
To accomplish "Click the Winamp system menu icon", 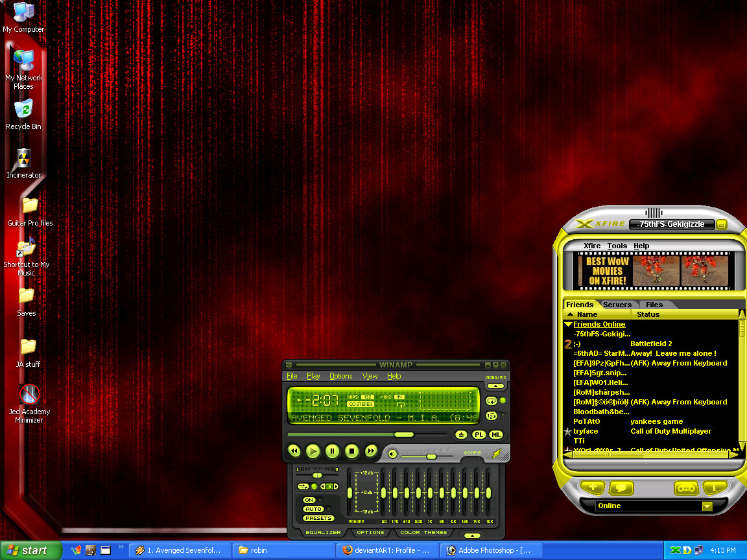I will point(289,365).
